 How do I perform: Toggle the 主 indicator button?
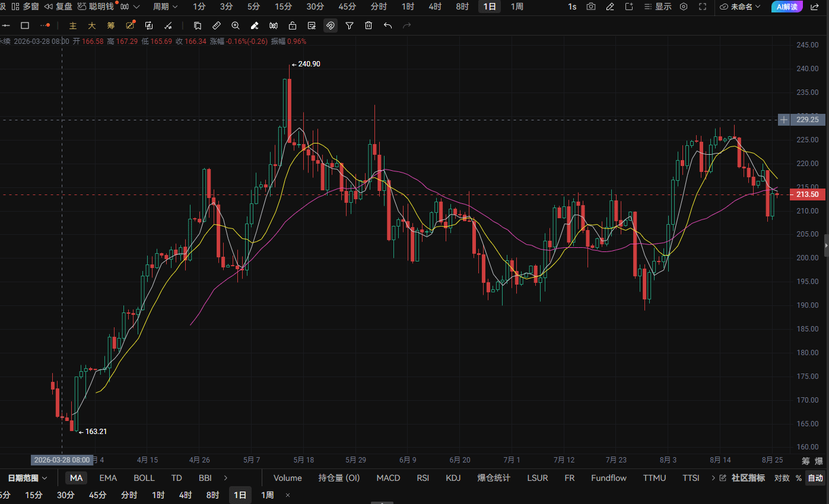(73, 25)
